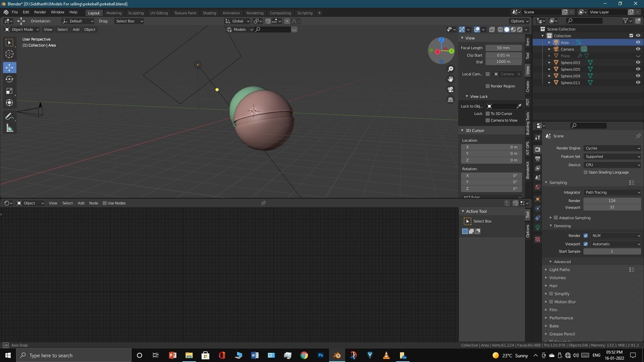Viewport: 644px width, 362px height.
Task: Switch to wireframe viewport shading
Action: [x=500, y=29]
